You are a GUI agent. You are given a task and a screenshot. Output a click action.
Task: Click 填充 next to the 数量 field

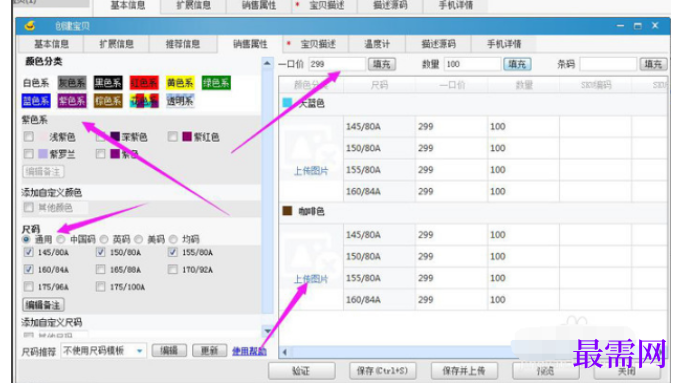click(x=517, y=64)
